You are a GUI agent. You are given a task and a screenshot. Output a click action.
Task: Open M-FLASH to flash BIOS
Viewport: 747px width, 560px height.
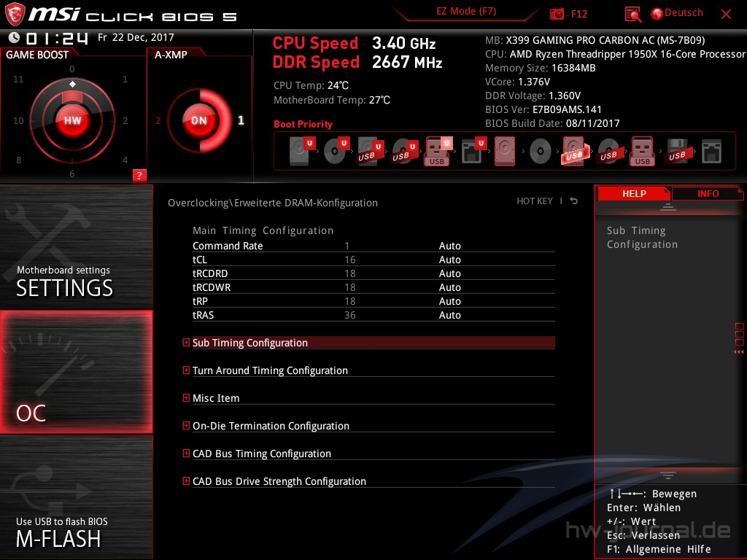tap(76, 497)
